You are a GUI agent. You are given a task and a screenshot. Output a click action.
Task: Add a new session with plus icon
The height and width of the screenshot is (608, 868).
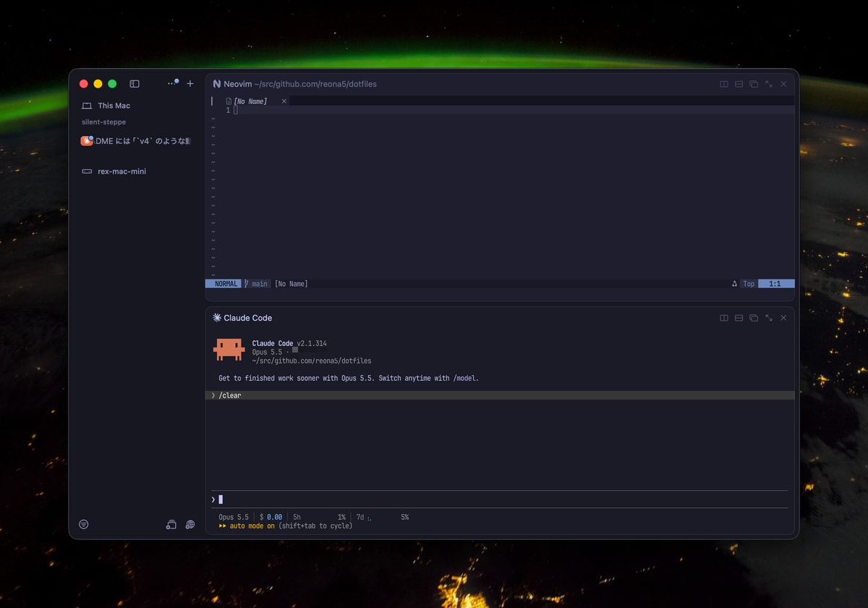click(190, 84)
